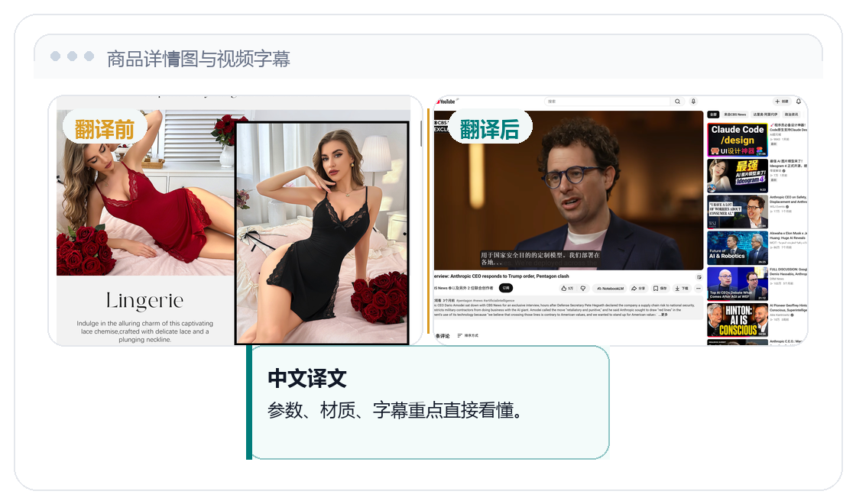
Task: Activate voice search microphone icon
Action: coord(693,102)
